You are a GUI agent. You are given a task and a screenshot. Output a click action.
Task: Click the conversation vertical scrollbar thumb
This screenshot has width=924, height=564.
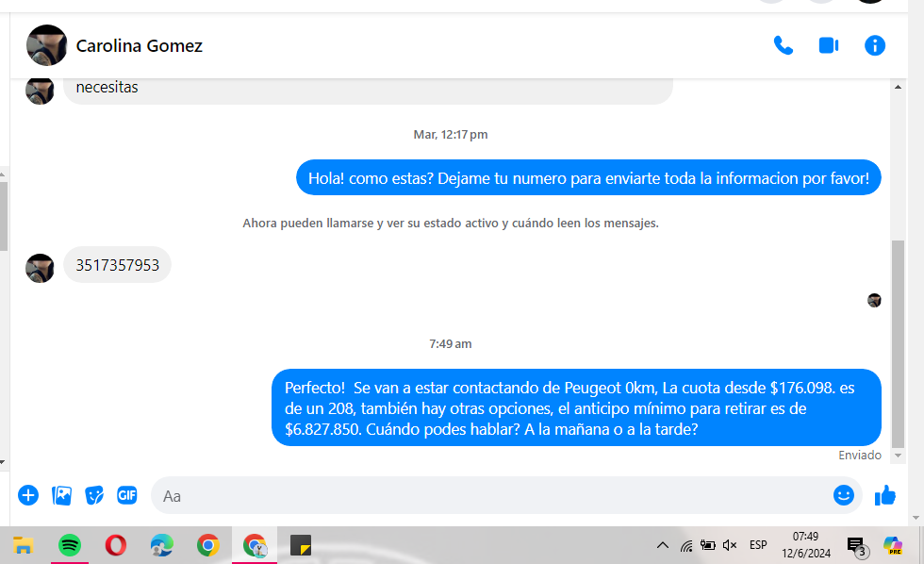coord(898,344)
